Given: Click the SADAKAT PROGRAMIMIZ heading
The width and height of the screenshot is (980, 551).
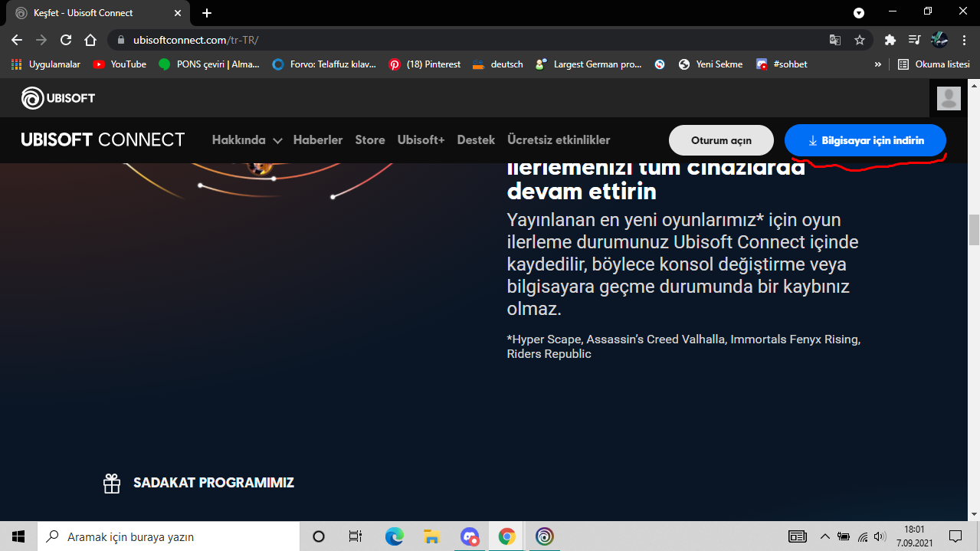Looking at the screenshot, I should tap(214, 483).
